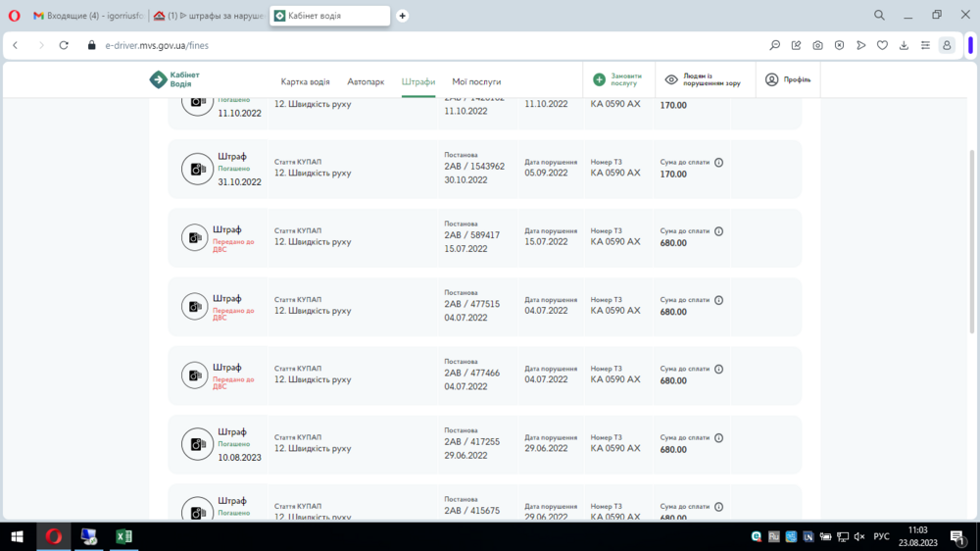Image resolution: width=980 pixels, height=551 pixels.
Task: Open the Картка водія tab
Action: click(305, 81)
